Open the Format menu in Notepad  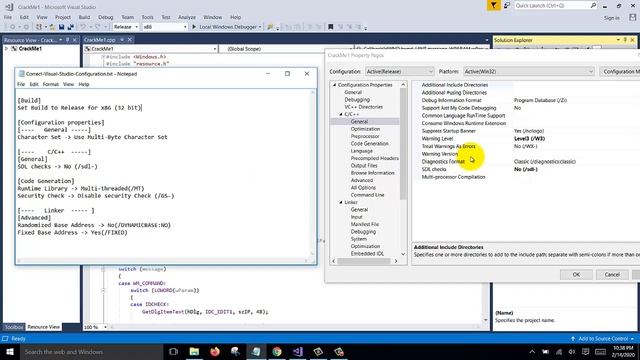click(51, 84)
